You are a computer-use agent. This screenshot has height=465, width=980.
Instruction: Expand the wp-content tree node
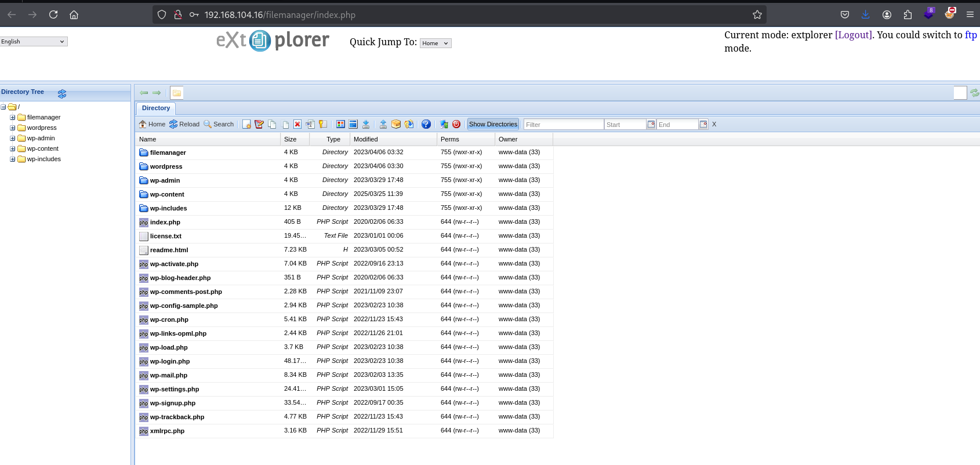point(13,148)
